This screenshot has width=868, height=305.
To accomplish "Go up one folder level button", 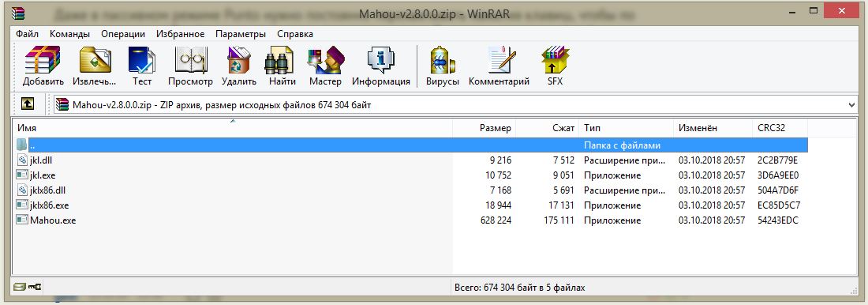I will pyautogui.click(x=28, y=104).
